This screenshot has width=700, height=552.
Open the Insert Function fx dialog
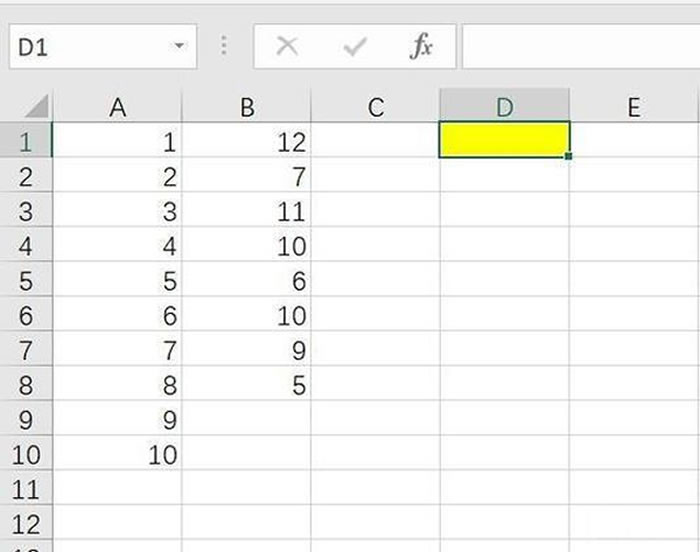(x=422, y=46)
